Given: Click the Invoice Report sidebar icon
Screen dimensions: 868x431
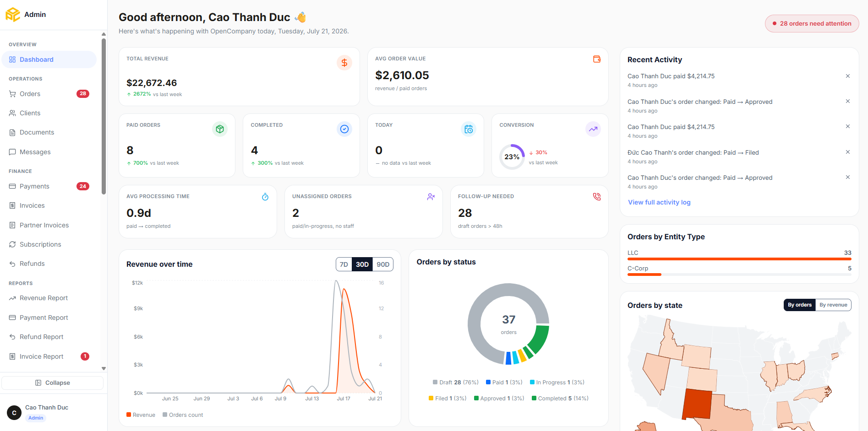Looking at the screenshot, I should point(12,356).
